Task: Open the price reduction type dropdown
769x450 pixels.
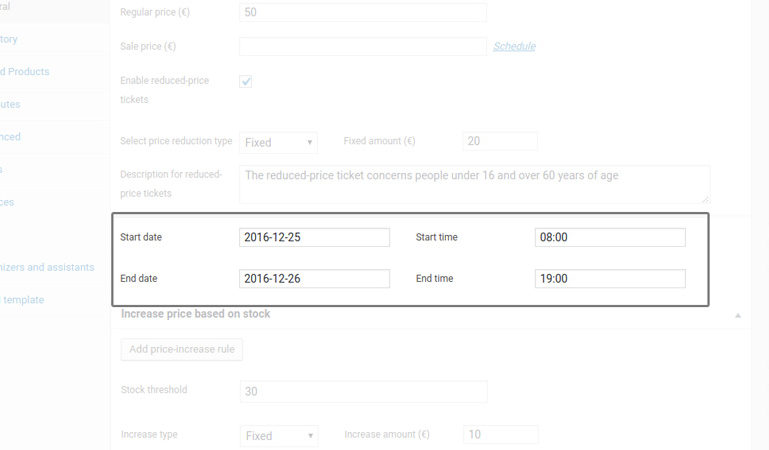Action: click(x=279, y=142)
